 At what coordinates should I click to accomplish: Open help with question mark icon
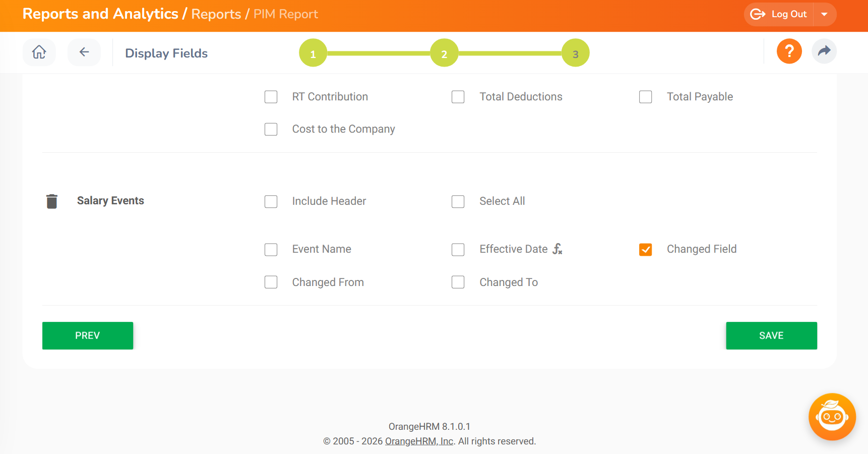789,51
